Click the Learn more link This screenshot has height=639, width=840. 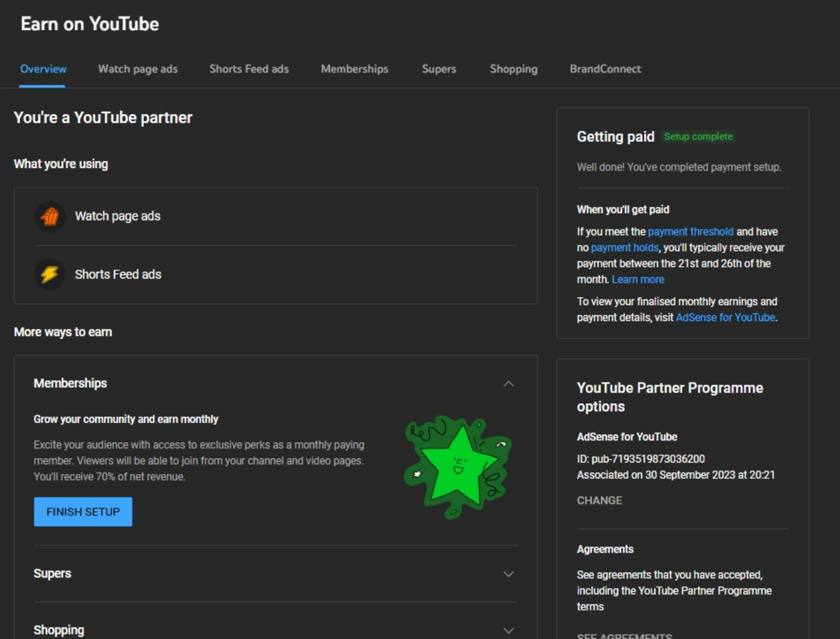[x=638, y=280]
